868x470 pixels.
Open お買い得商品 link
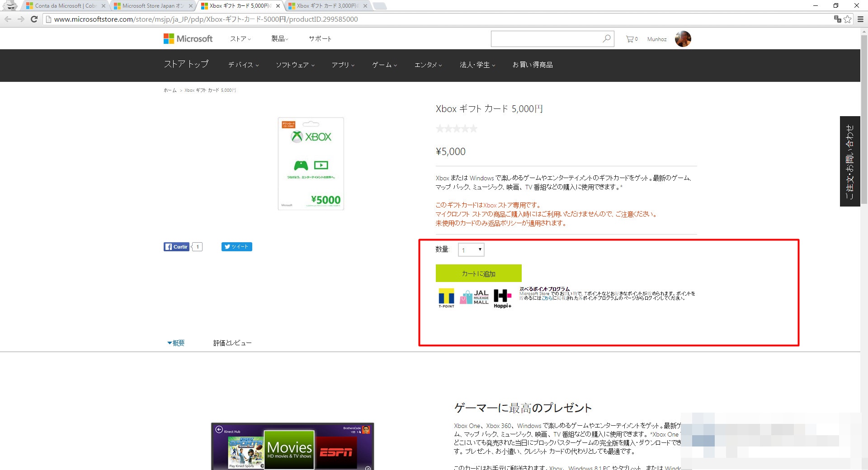[x=533, y=65]
